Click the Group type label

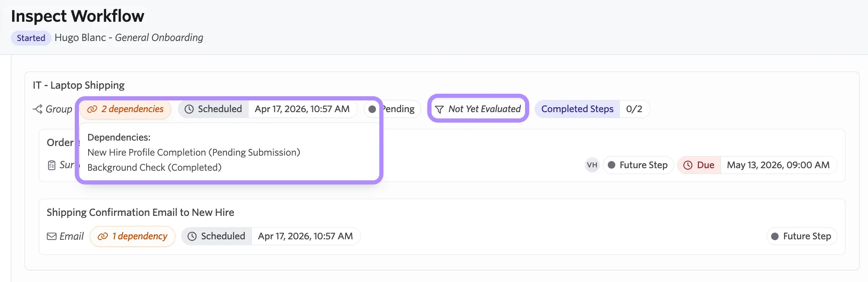(59, 109)
